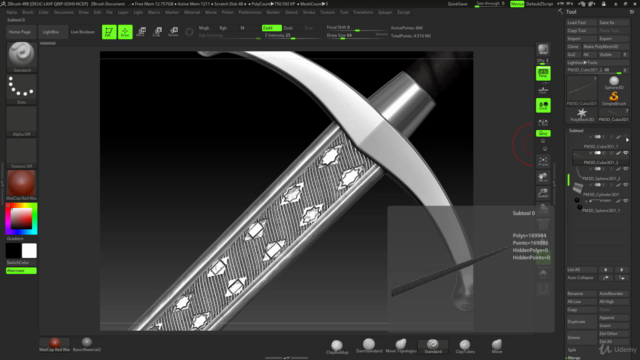
Task: Select the Standard brush in bottom shelf
Action: (x=433, y=346)
